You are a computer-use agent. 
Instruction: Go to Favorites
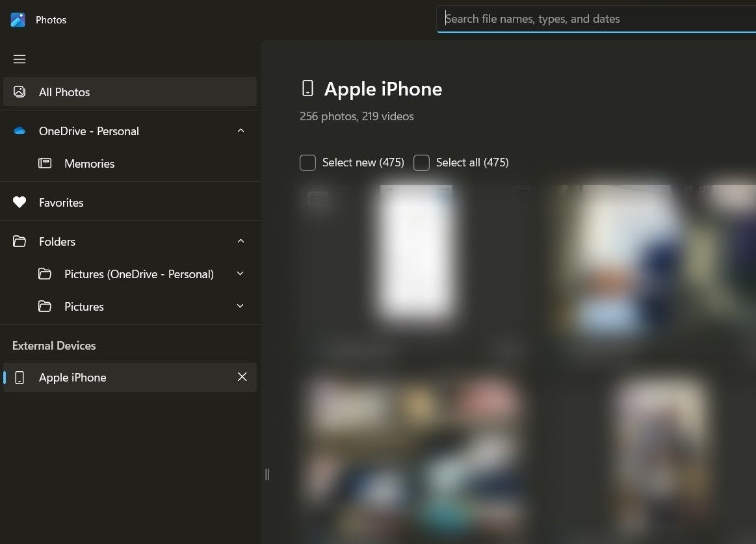(130, 203)
